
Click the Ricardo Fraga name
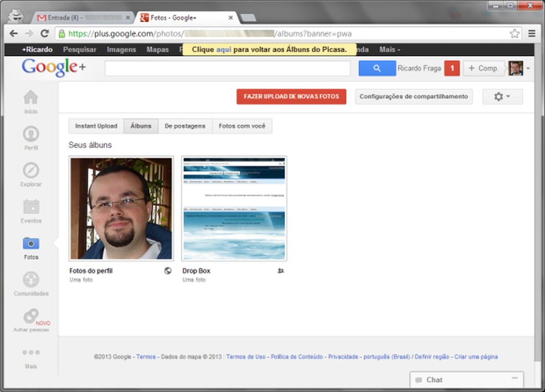pos(419,68)
